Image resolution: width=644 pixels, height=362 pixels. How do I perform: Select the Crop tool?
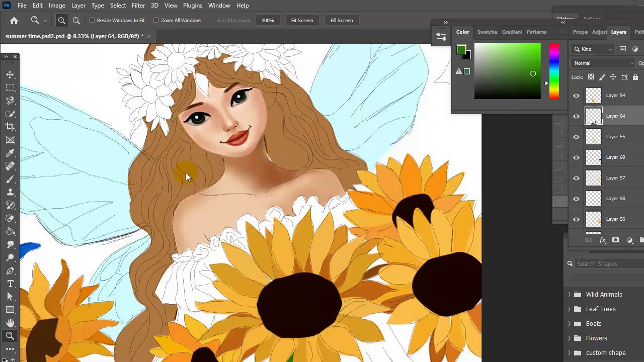tap(10, 127)
